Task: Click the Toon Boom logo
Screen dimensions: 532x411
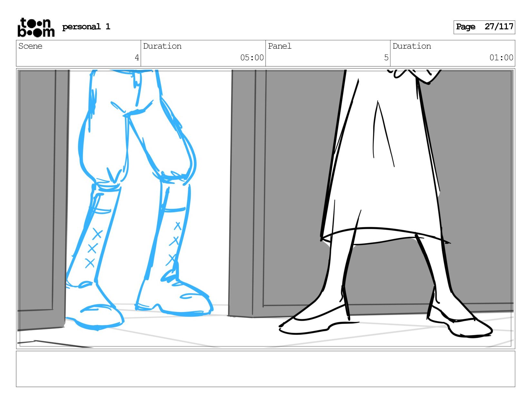Action: (36, 27)
